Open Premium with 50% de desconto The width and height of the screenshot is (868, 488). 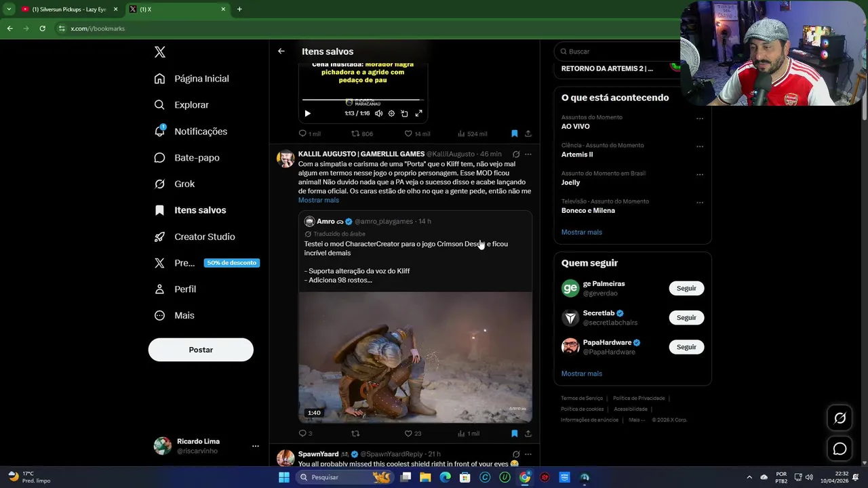click(x=207, y=263)
